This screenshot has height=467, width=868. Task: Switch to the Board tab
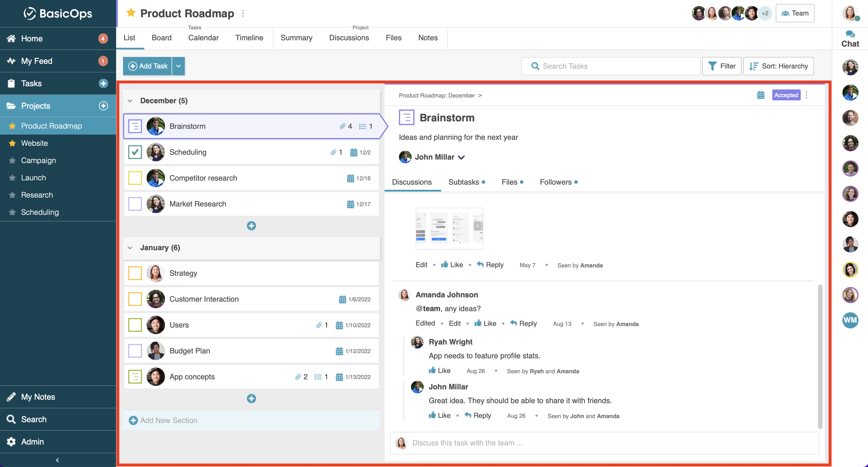[x=162, y=38]
